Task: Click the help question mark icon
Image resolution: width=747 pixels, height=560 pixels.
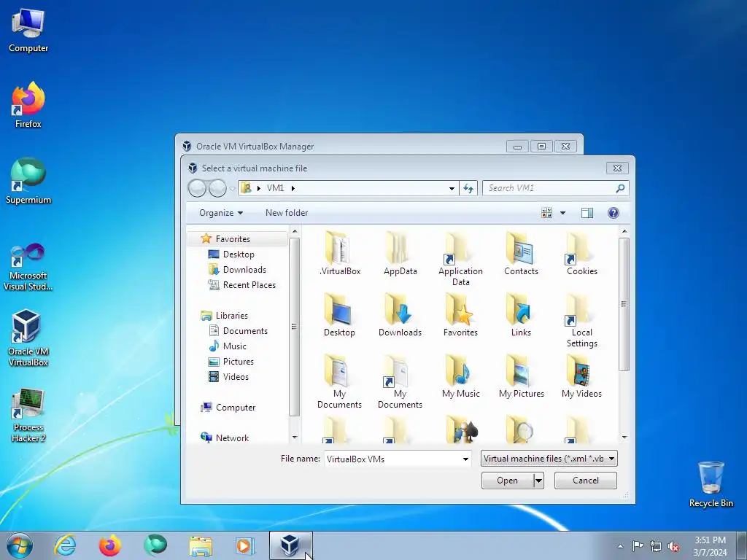Action: point(613,213)
